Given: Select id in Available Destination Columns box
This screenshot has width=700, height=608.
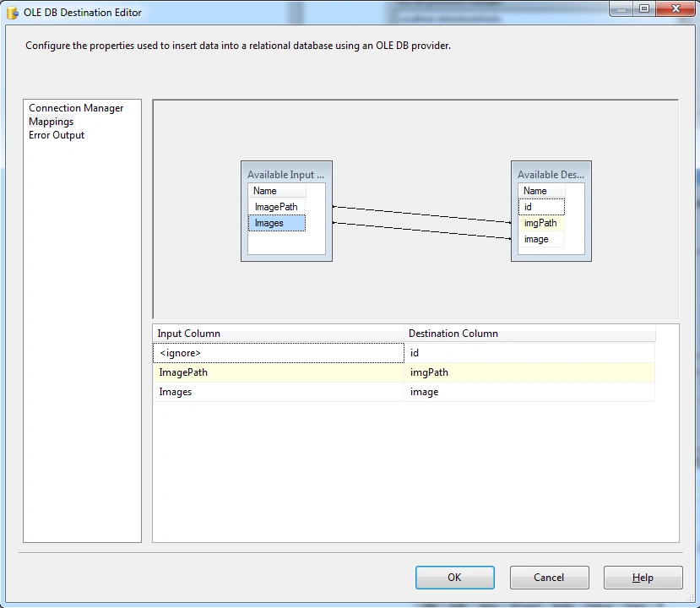Looking at the screenshot, I should pyautogui.click(x=541, y=207).
